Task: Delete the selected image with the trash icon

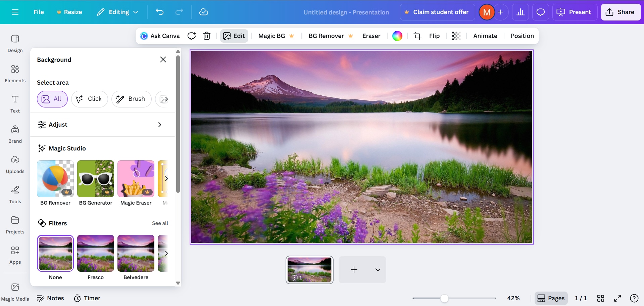Action: [207, 36]
